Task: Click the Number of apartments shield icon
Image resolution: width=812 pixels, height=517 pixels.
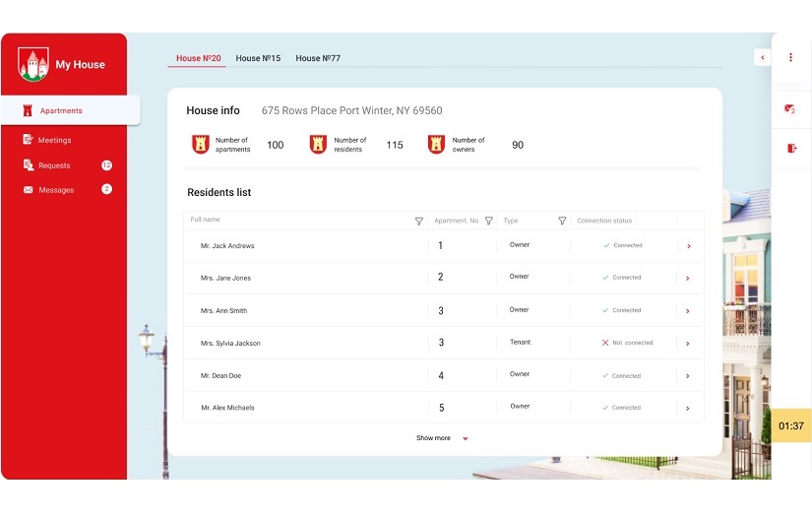Action: coord(201,145)
